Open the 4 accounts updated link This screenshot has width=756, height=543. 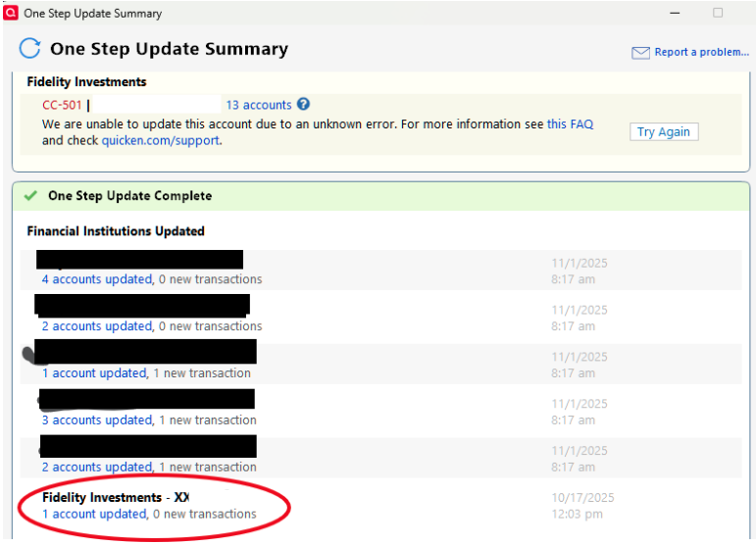pos(97,279)
